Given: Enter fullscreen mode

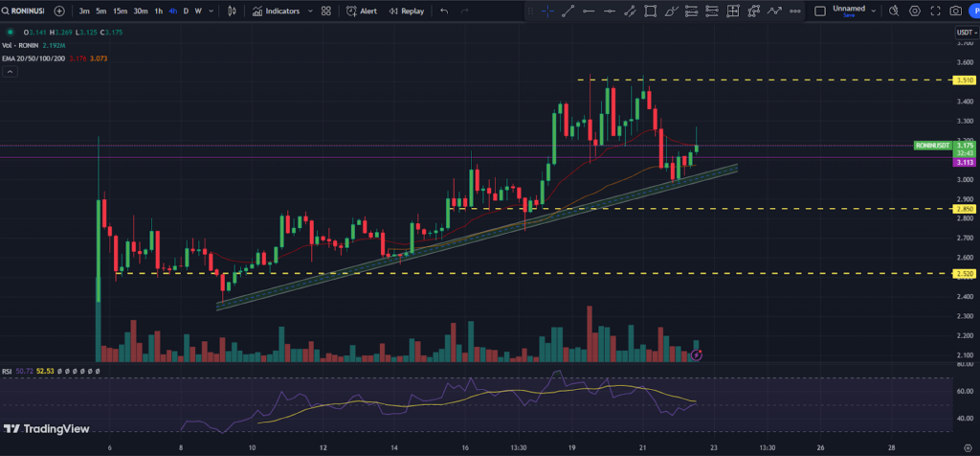Looking at the screenshot, I should 936,11.
